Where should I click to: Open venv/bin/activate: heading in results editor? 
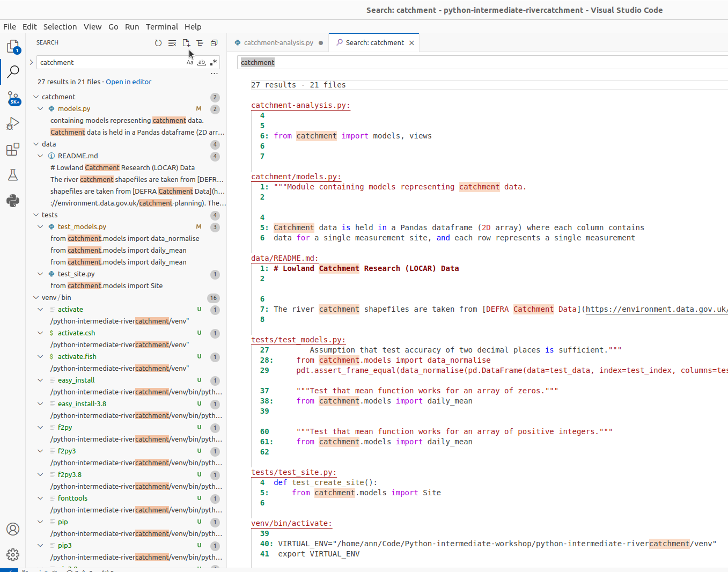coord(292,523)
